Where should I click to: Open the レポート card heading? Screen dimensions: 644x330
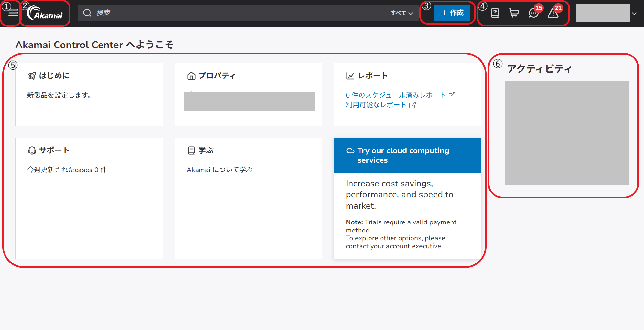(x=373, y=76)
